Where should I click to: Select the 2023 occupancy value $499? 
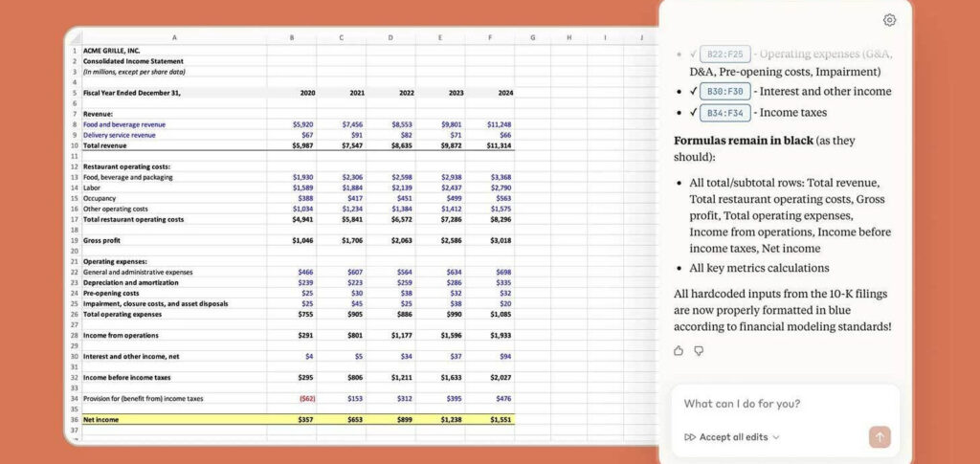440,198
